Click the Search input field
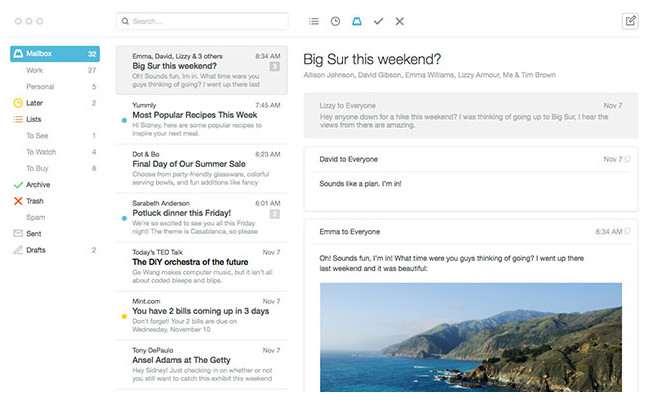The image size is (646, 408). [x=202, y=21]
